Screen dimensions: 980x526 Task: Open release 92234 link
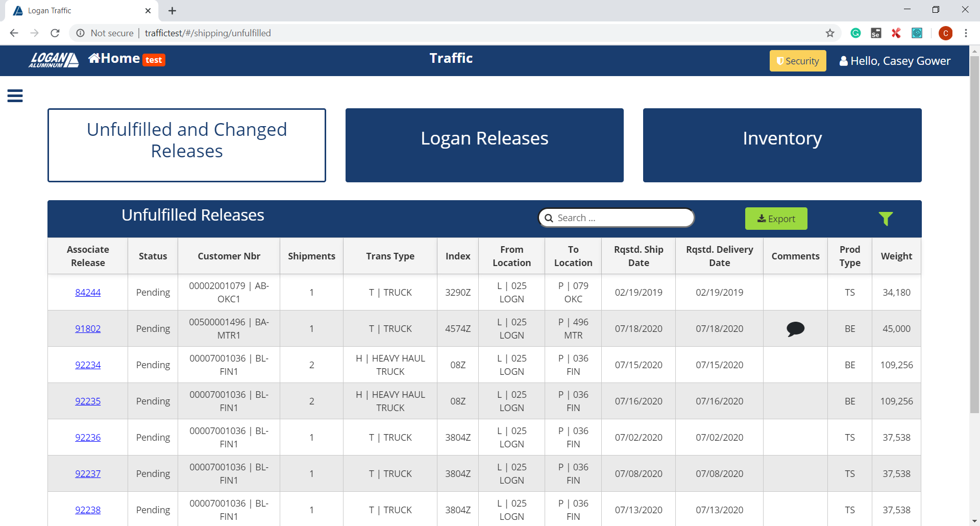[x=88, y=365]
